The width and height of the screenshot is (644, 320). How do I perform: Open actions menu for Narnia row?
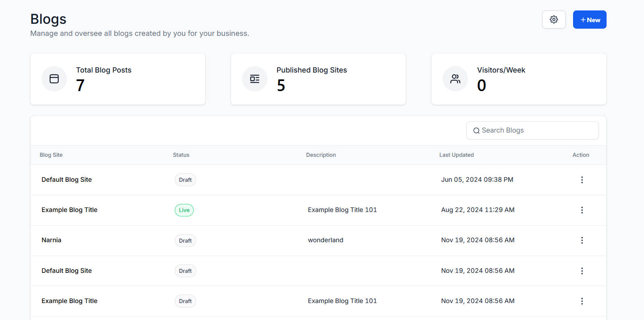click(x=582, y=240)
